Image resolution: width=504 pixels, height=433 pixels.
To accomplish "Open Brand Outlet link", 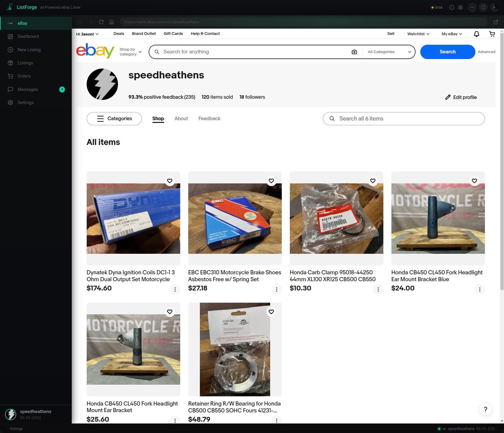I will click(x=144, y=34).
